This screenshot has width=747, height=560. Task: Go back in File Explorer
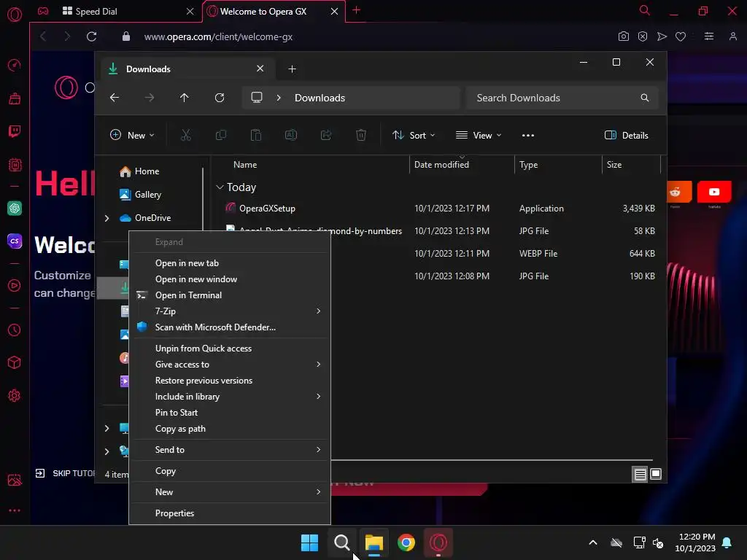click(x=115, y=98)
